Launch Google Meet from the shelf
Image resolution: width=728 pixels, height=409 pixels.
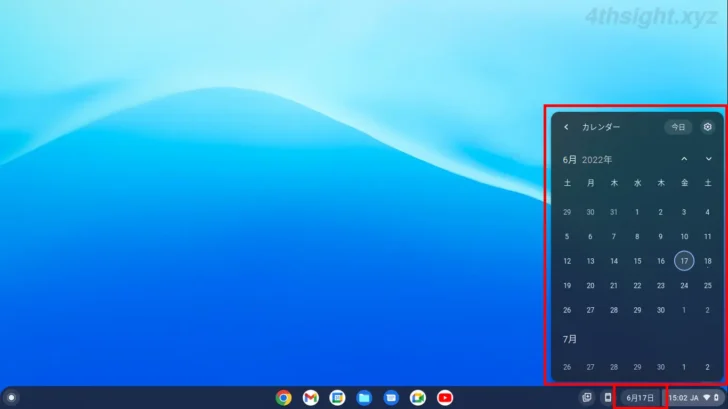pos(418,398)
